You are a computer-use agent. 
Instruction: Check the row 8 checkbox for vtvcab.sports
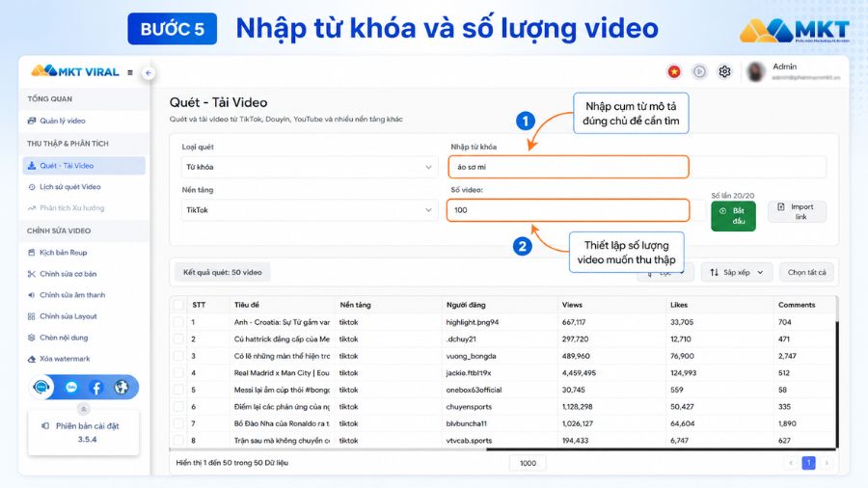pyautogui.click(x=178, y=441)
